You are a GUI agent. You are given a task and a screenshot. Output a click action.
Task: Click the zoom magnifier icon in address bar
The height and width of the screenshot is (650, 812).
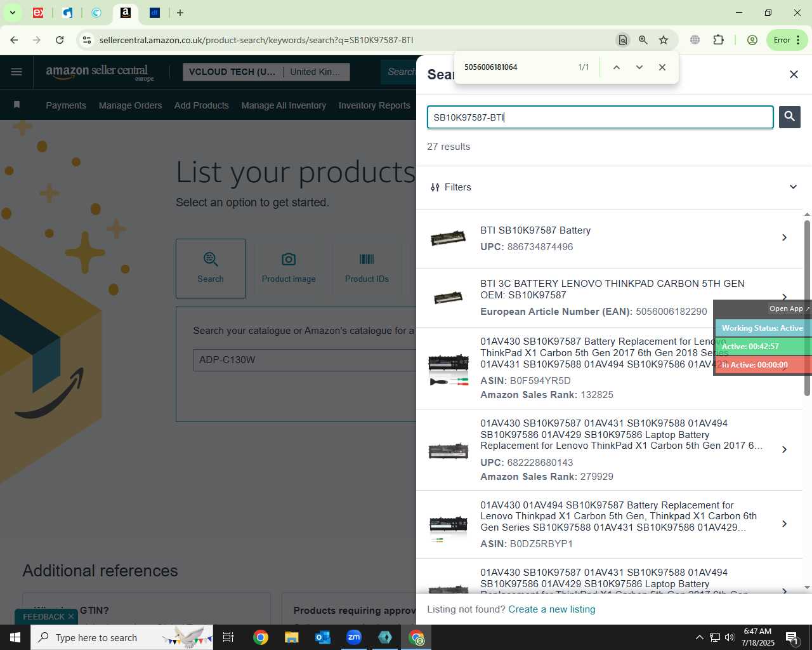tap(643, 40)
